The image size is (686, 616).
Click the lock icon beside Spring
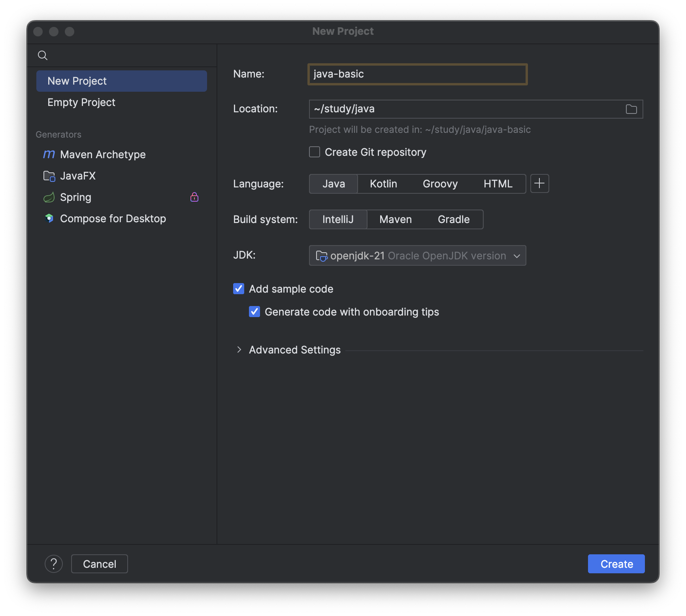(194, 197)
